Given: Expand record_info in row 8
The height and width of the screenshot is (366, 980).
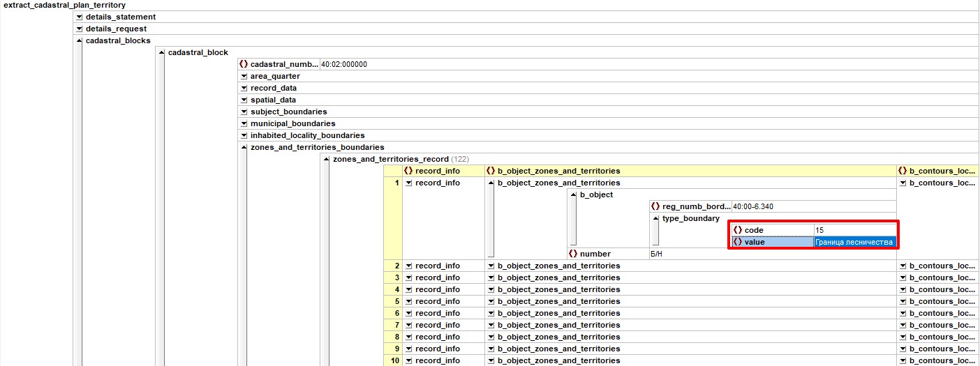Looking at the screenshot, I should coord(408,337).
